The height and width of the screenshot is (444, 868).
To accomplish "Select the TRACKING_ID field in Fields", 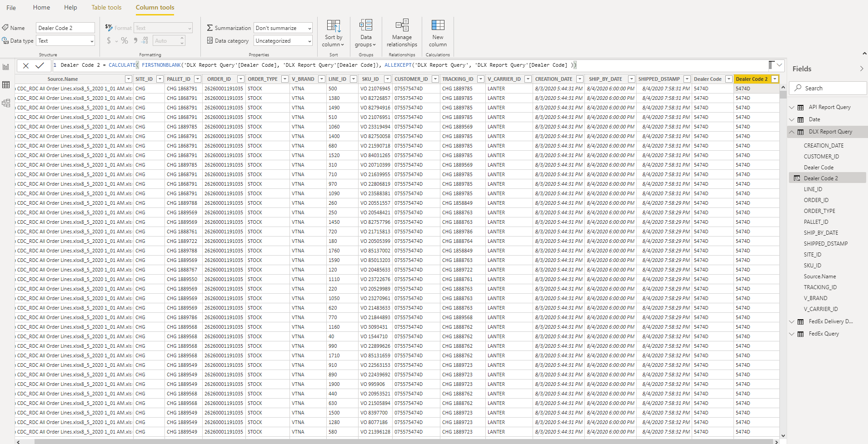I will tap(820, 287).
